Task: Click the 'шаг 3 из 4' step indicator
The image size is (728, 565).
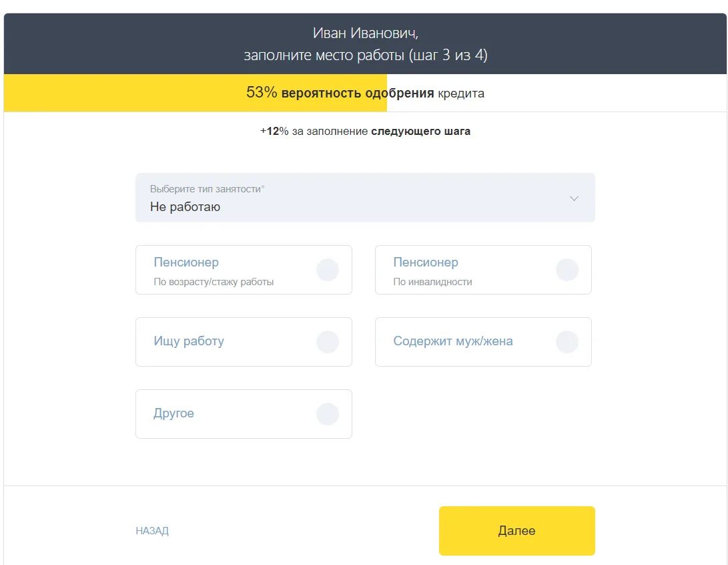Action: pyautogui.click(x=448, y=55)
